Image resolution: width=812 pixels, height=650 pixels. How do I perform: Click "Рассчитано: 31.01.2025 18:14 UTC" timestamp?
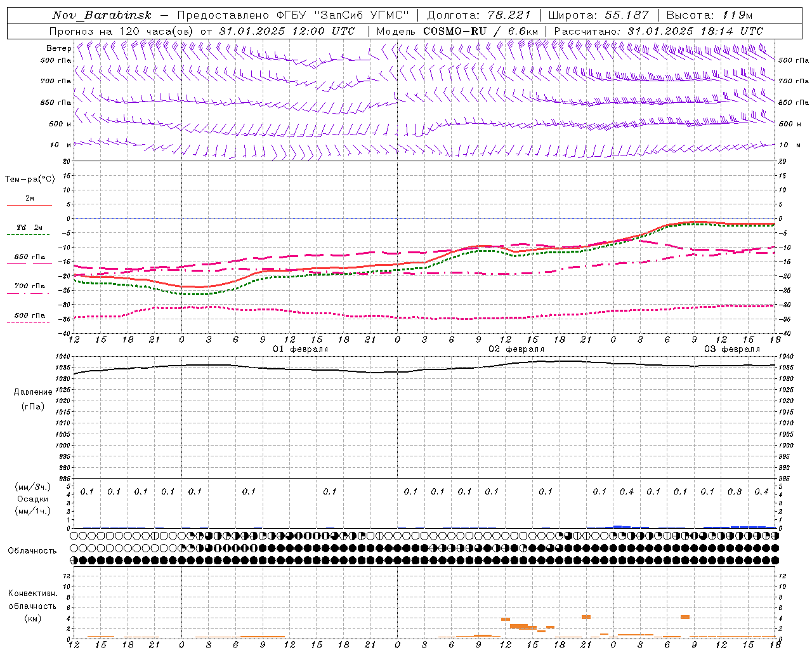[658, 31]
